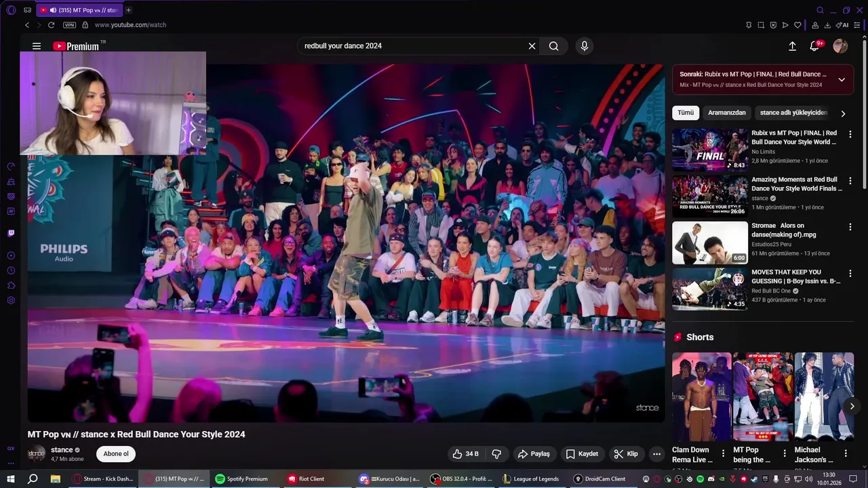Open options for Amazing Moments video
This screenshot has height=488, width=868.
pyautogui.click(x=850, y=181)
